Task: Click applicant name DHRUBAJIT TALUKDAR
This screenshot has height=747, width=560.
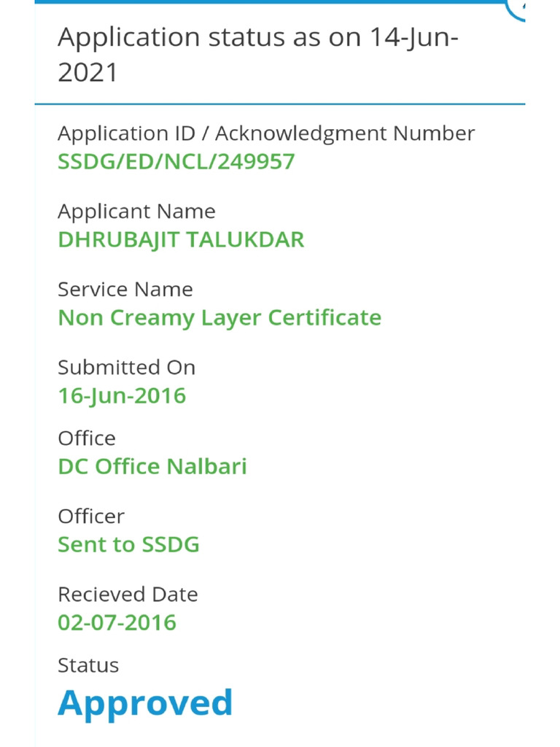Action: click(181, 239)
